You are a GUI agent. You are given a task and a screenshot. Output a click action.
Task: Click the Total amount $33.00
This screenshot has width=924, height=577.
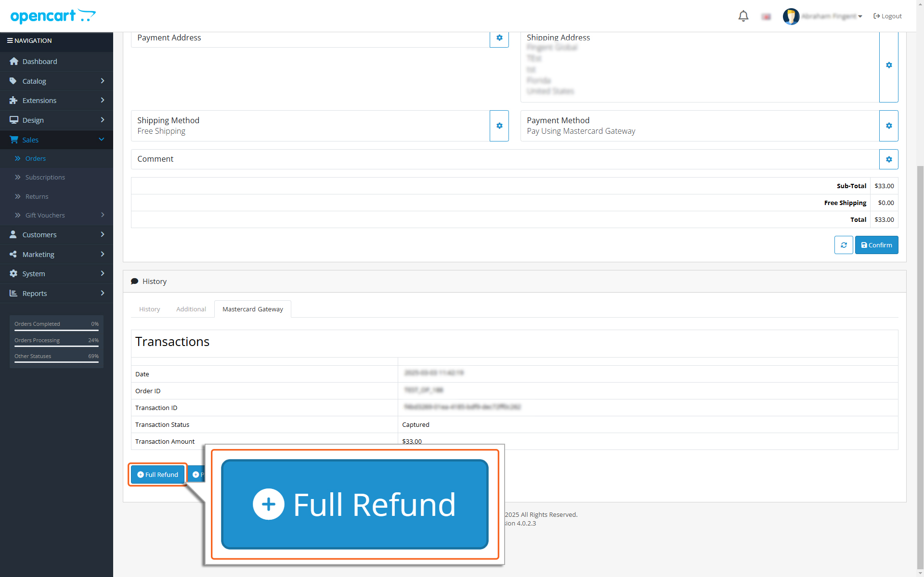[x=884, y=219]
